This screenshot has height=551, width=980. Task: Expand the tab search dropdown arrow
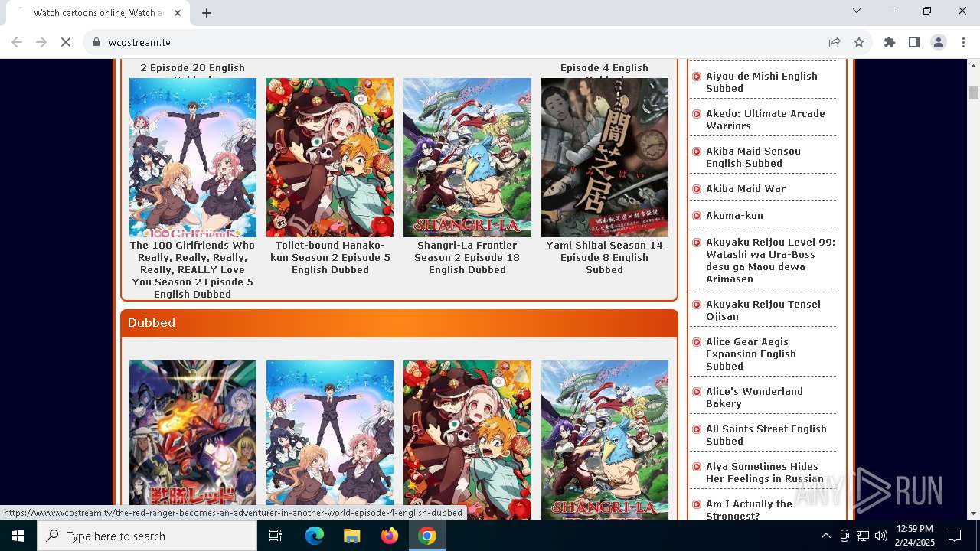pyautogui.click(x=857, y=11)
